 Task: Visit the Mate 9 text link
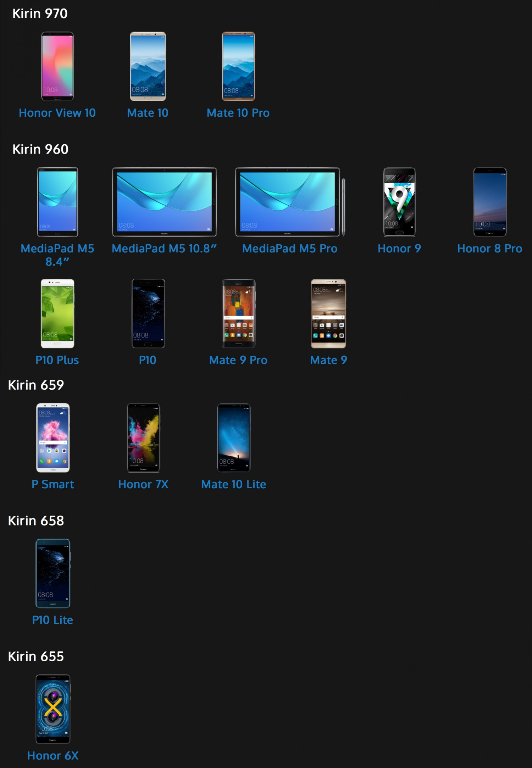(x=329, y=360)
